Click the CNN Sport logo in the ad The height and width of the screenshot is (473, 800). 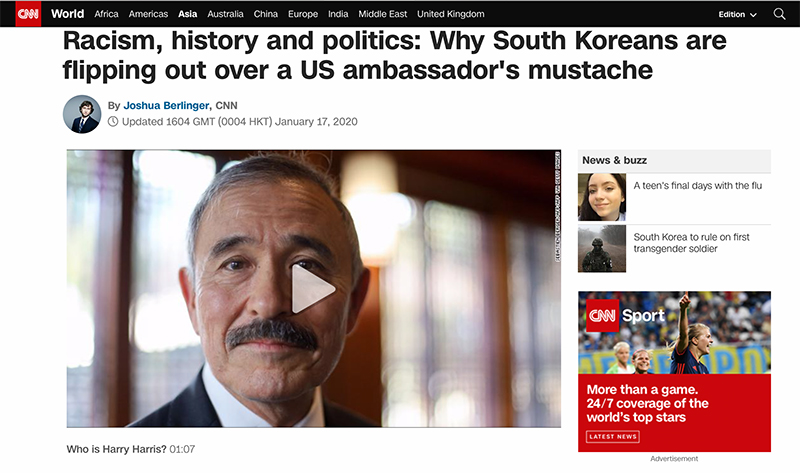(x=626, y=315)
